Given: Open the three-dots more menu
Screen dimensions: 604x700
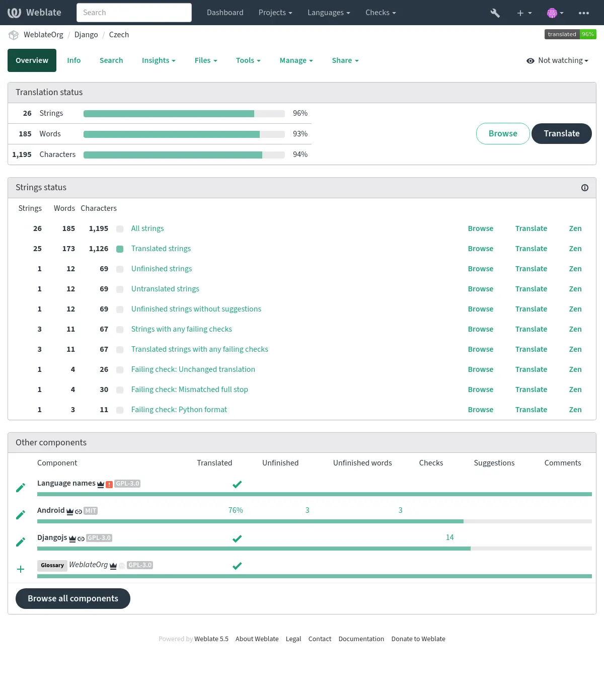Looking at the screenshot, I should pos(584,13).
